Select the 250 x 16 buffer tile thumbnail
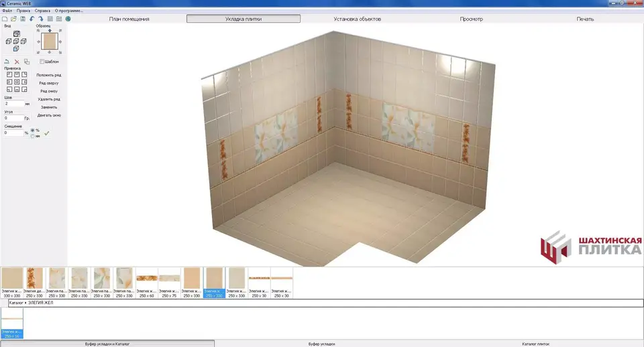Viewport: 644px width, 347px height. coord(12,323)
